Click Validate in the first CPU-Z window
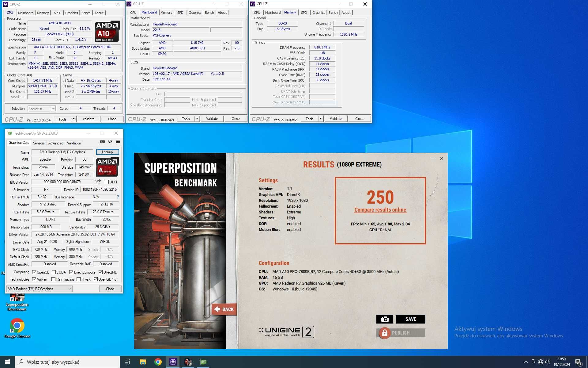The height and width of the screenshot is (368, 588). (89, 119)
